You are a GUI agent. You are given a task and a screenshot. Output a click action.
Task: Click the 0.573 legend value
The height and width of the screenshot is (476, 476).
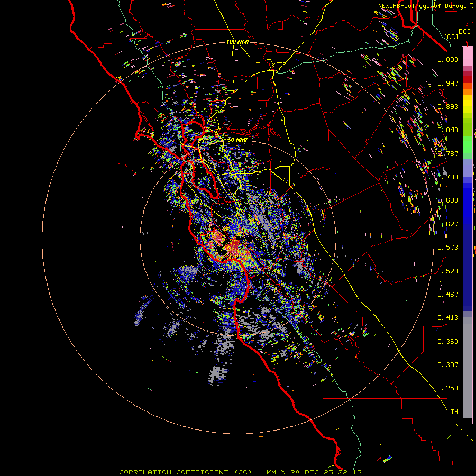pos(448,247)
